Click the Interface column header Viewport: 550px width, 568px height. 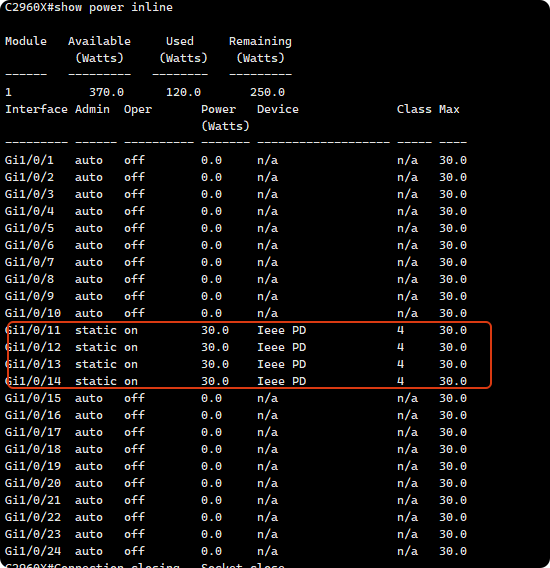pos(36,109)
